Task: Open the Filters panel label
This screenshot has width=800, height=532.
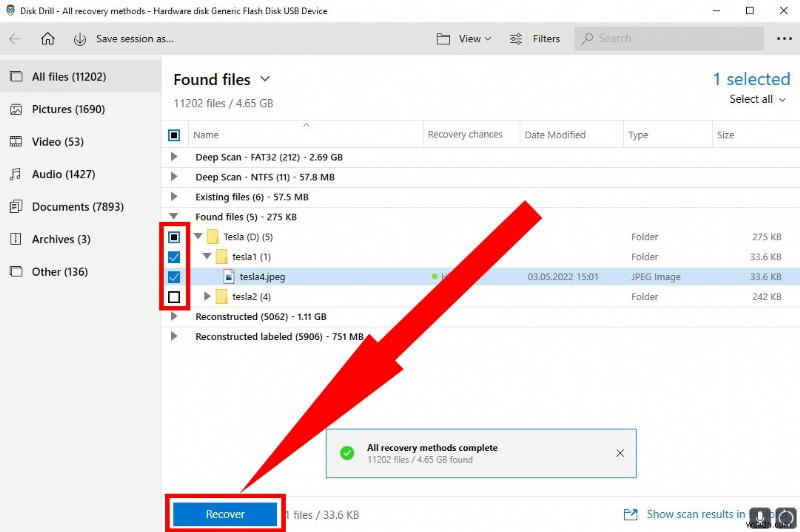Action: pyautogui.click(x=546, y=39)
